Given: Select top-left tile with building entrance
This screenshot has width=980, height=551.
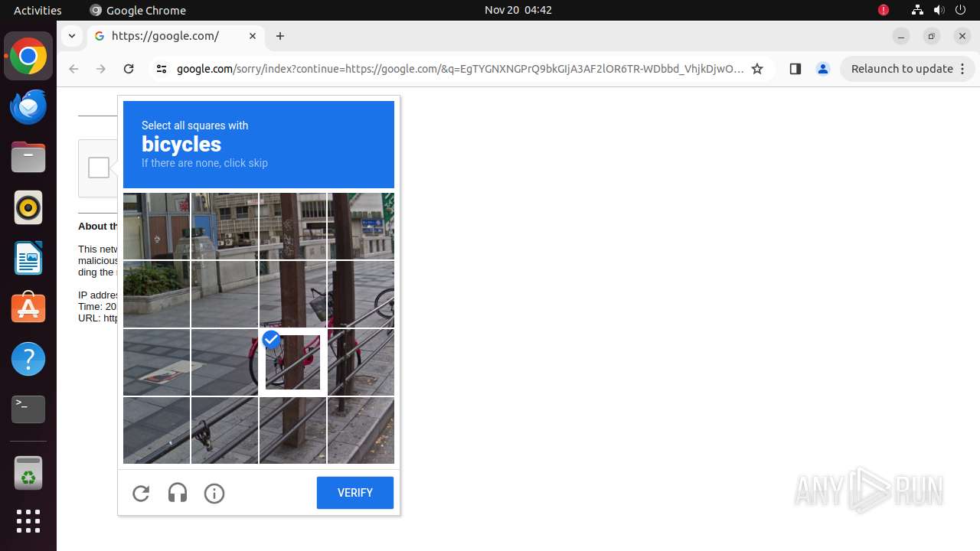Looking at the screenshot, I should (x=156, y=226).
